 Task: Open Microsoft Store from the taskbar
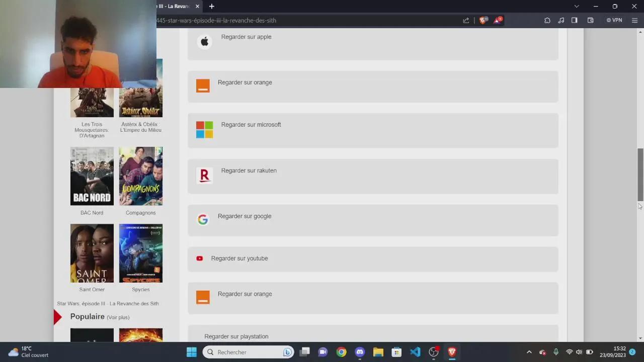396,352
